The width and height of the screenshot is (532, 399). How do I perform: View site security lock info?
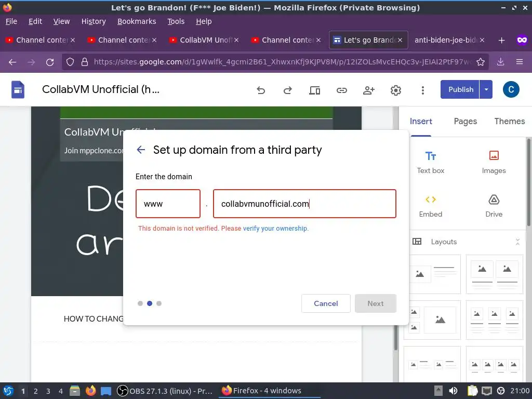pos(85,62)
